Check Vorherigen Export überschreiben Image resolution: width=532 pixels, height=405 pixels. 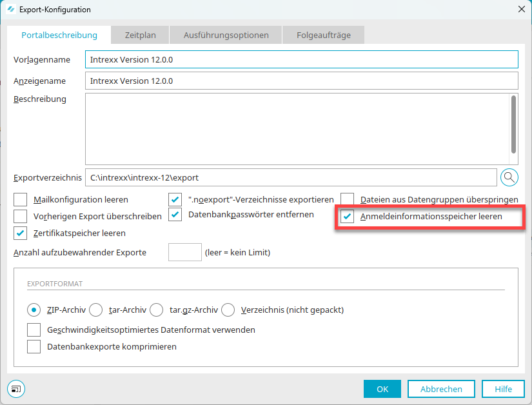pyautogui.click(x=21, y=216)
